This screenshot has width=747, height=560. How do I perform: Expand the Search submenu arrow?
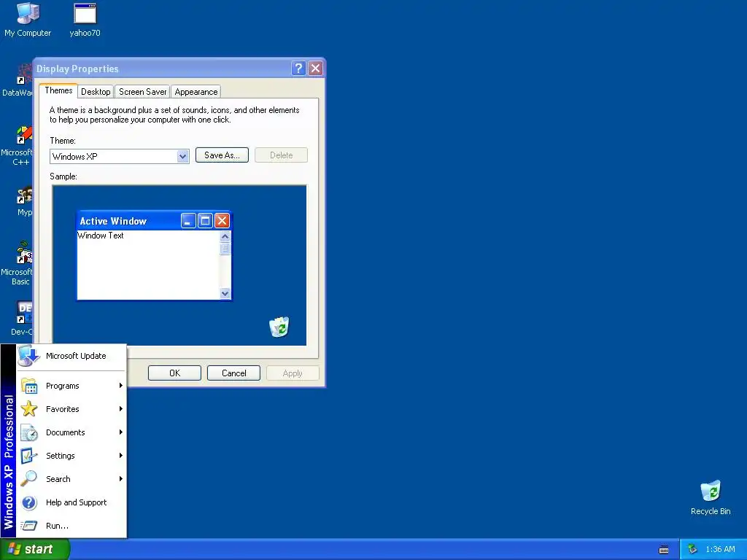121,478
